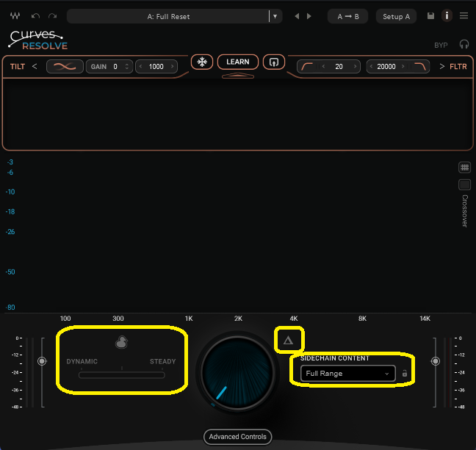
Task: Click the headphones monitor icon
Action: 464,45
